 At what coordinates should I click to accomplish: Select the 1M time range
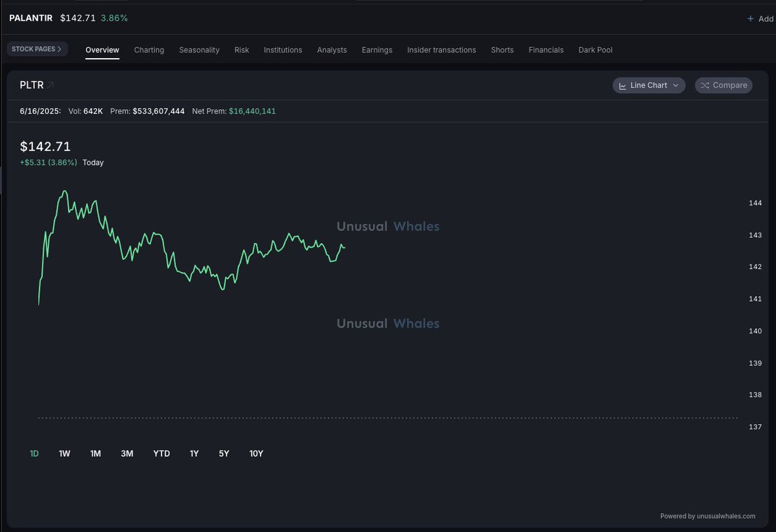[x=96, y=454]
